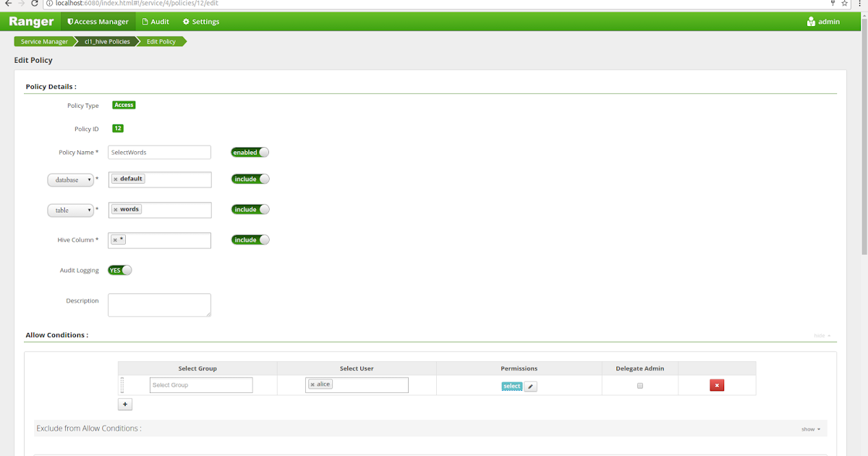Hide the Allow Conditions section
Screen dimensions: 868x456
(821, 335)
